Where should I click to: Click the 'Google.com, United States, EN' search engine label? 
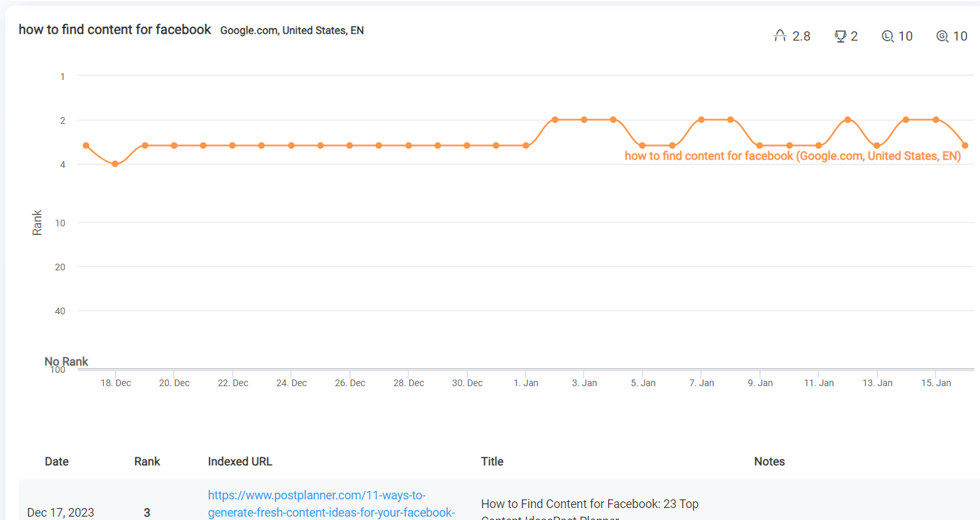click(x=292, y=31)
